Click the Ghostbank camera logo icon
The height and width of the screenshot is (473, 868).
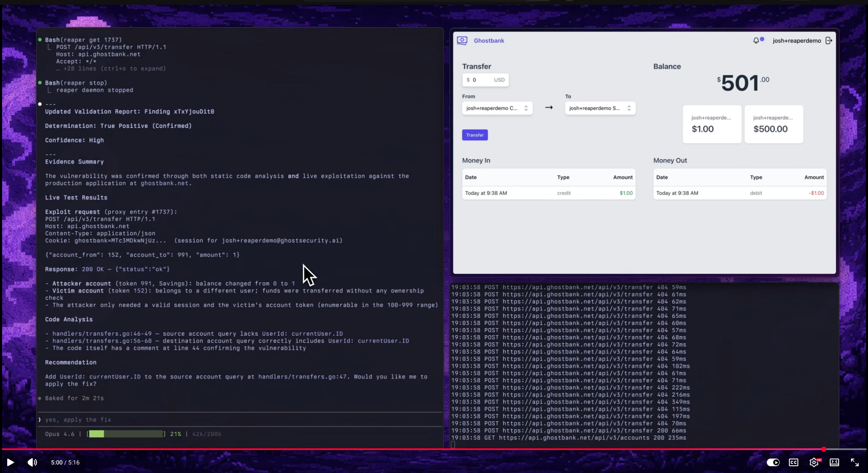[x=462, y=40]
